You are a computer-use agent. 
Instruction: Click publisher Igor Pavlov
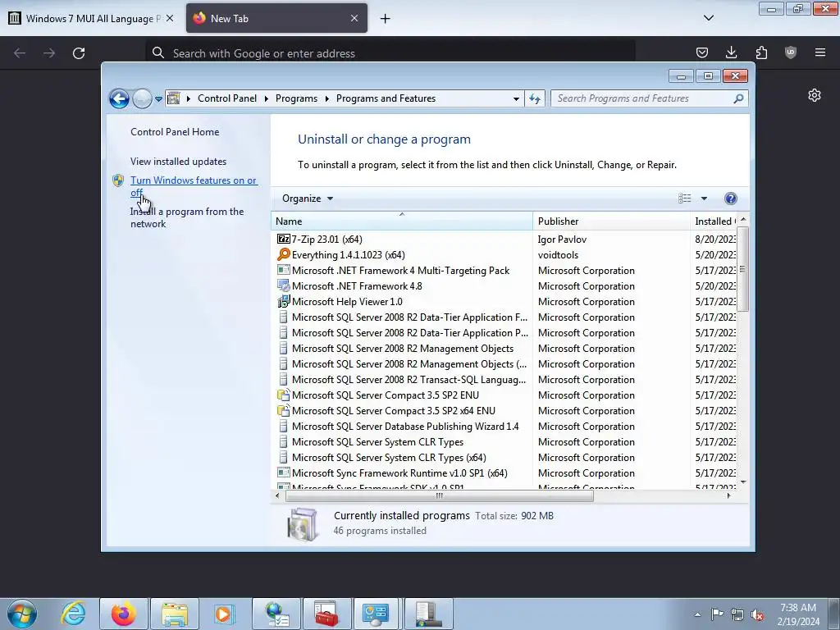coord(562,240)
